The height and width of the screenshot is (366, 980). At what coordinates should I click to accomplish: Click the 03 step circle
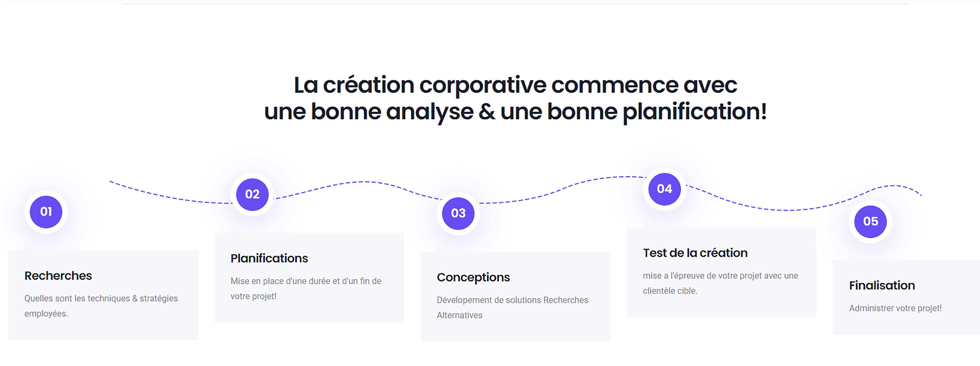click(458, 213)
